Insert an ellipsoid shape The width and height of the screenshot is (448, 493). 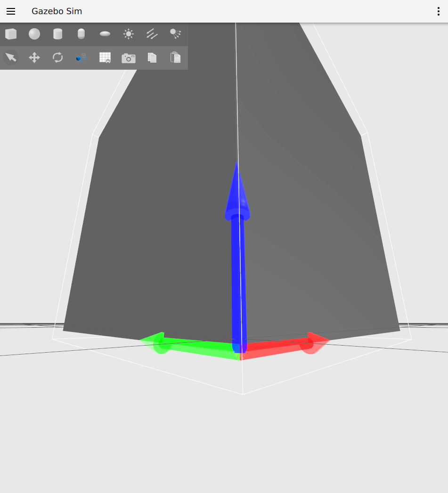[105, 34]
